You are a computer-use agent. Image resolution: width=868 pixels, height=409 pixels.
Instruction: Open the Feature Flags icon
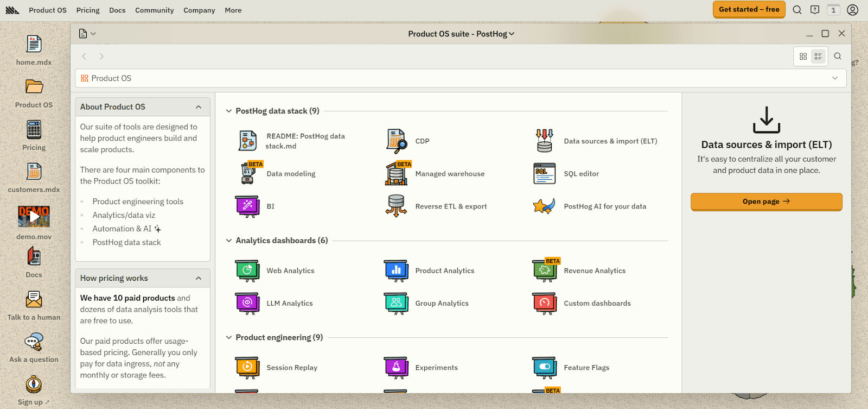click(x=545, y=368)
